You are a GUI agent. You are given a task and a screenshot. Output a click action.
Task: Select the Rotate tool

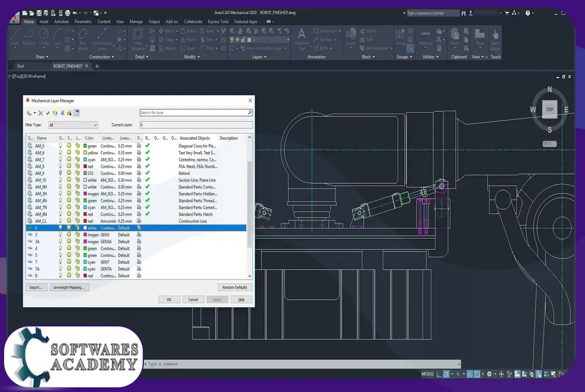[x=189, y=31]
